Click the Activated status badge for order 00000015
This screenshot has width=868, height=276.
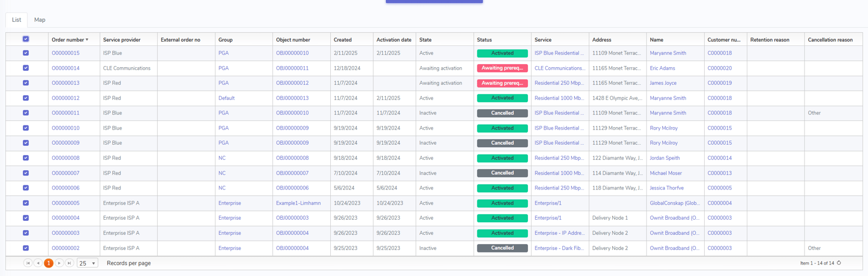click(502, 53)
